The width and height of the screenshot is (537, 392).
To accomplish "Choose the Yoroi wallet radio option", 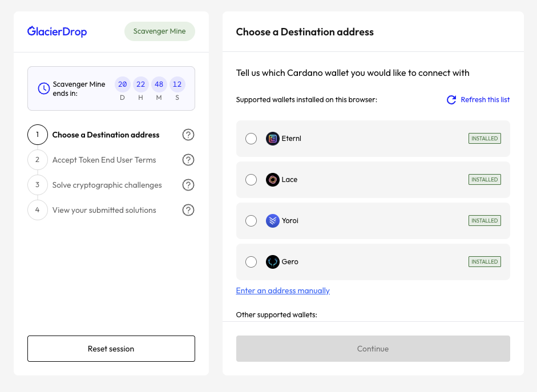I will 251,221.
